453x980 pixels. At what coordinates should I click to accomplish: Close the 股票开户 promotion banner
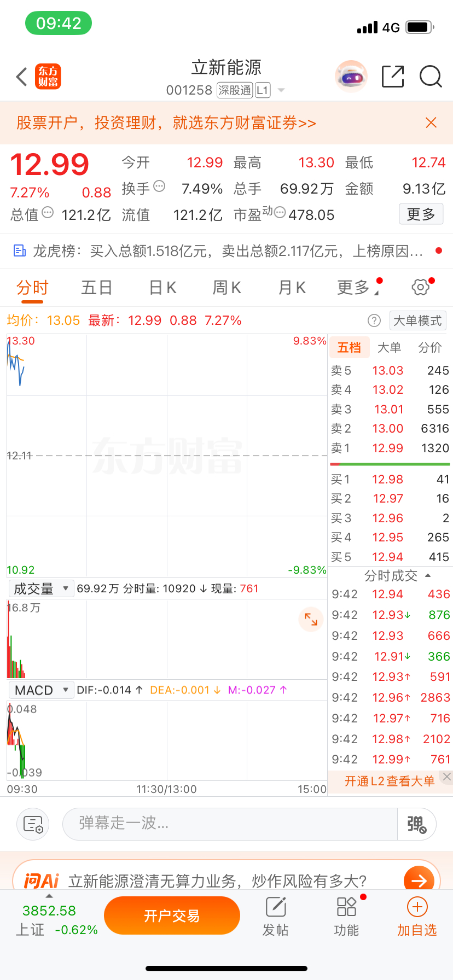coord(431,122)
